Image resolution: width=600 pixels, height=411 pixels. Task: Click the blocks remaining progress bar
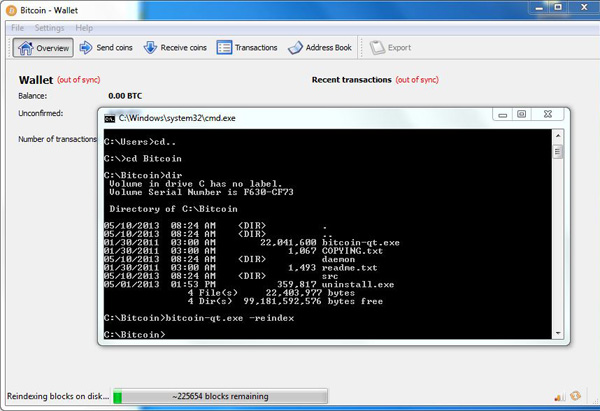coord(220,396)
